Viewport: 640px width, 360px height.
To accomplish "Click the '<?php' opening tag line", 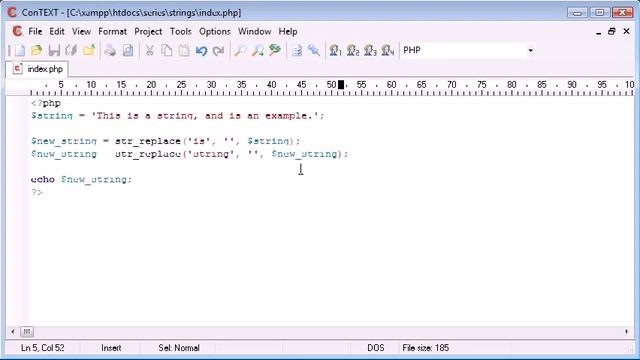I will (46, 103).
